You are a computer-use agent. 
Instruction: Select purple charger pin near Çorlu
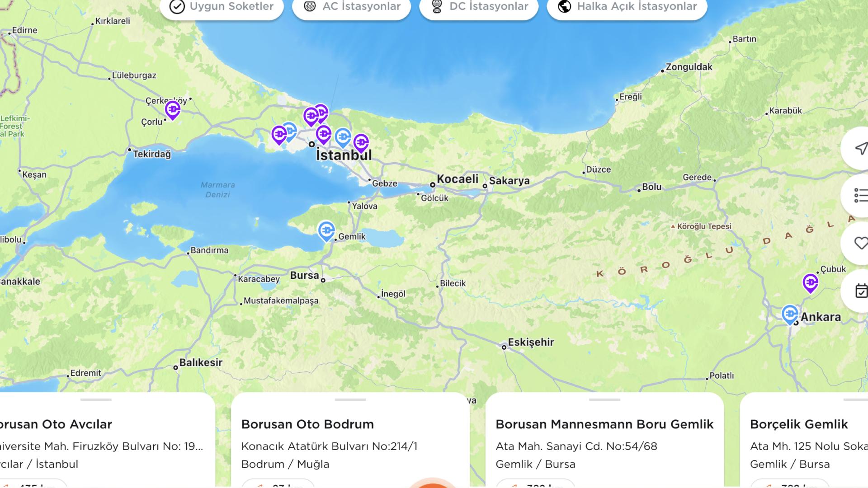[x=173, y=110]
